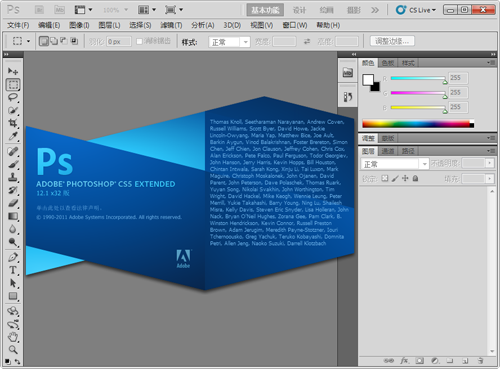Select the Blur tool
500x369 pixels.
coord(13,229)
